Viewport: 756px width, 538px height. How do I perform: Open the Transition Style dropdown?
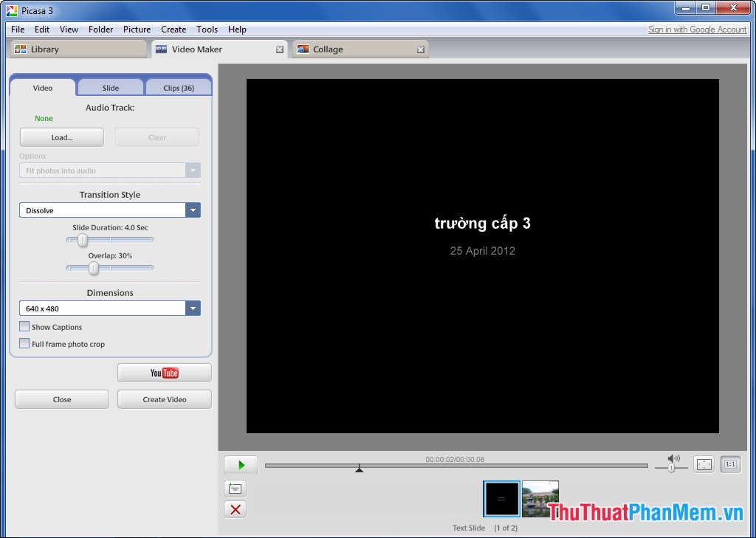click(x=193, y=210)
